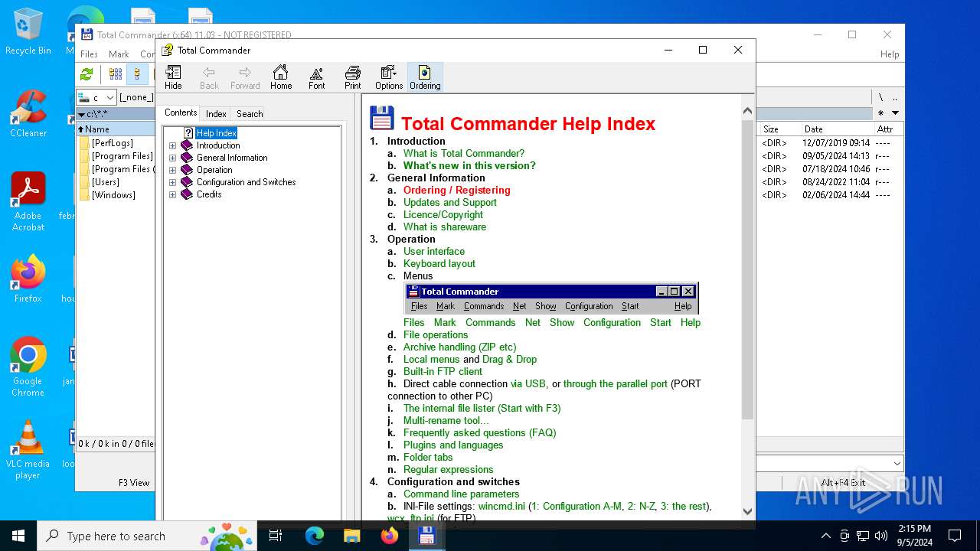
Task: Open Adobe Acrobat desktop shortcut
Action: [x=28, y=202]
